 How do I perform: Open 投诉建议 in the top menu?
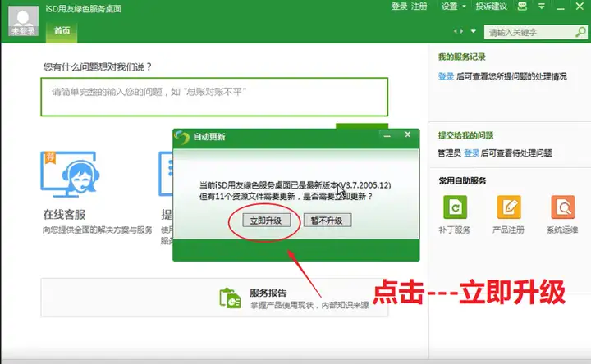491,7
